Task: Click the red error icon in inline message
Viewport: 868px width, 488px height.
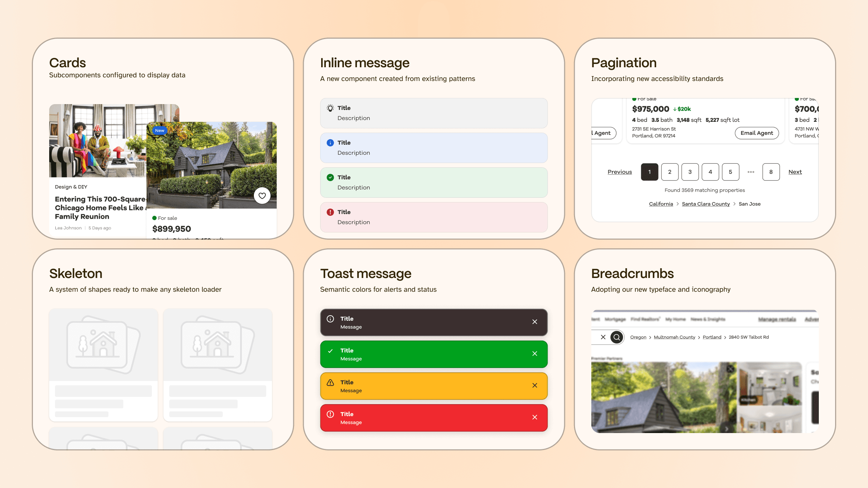Action: 330,212
